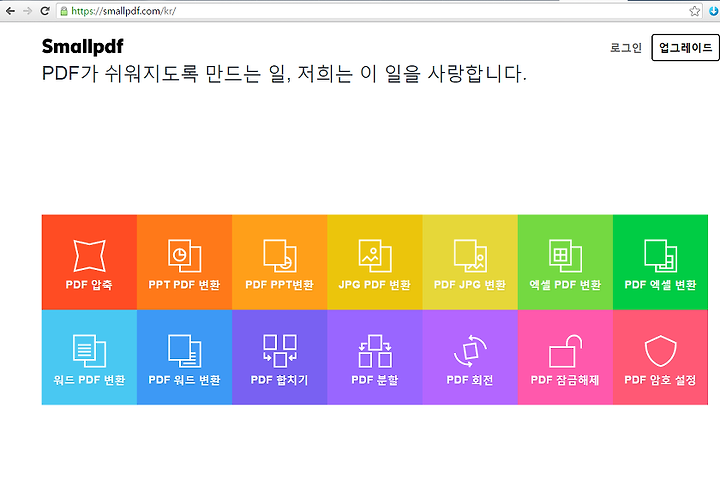Click the blue download extension icon
The width and height of the screenshot is (720, 503).
(714, 11)
